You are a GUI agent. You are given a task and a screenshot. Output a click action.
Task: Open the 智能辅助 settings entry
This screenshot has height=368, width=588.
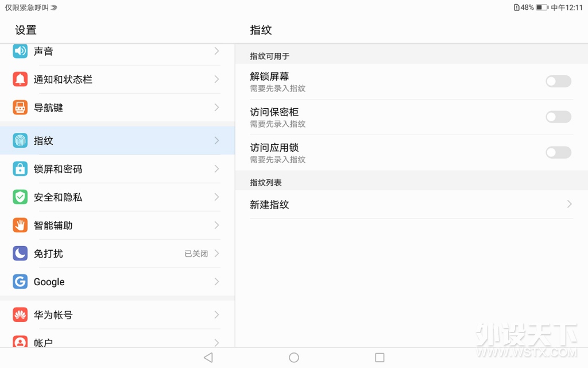pos(117,225)
